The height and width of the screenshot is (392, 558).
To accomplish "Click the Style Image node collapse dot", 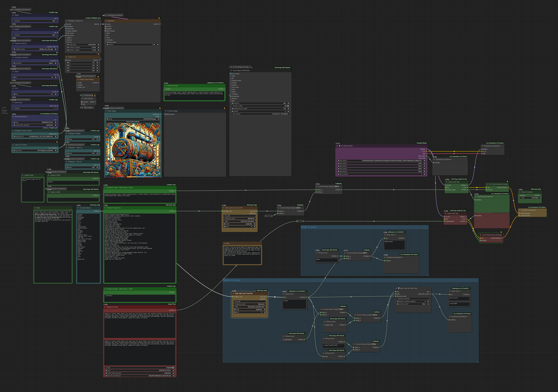I will [x=106, y=111].
